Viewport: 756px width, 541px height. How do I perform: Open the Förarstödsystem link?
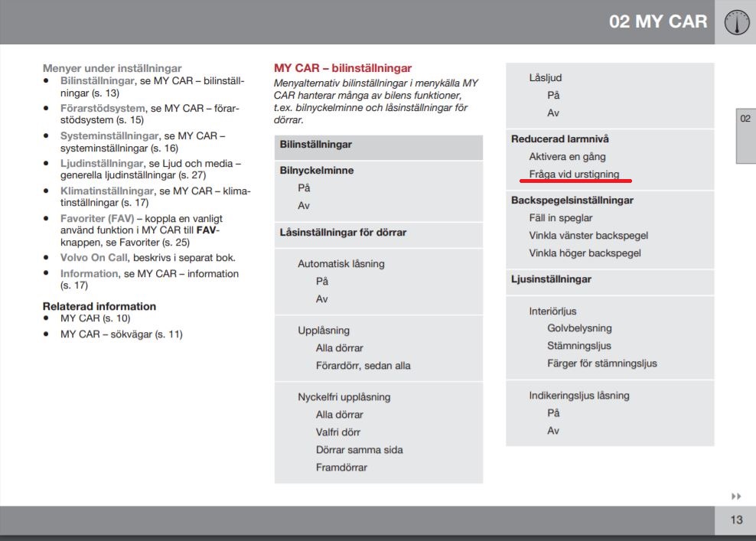point(103,108)
